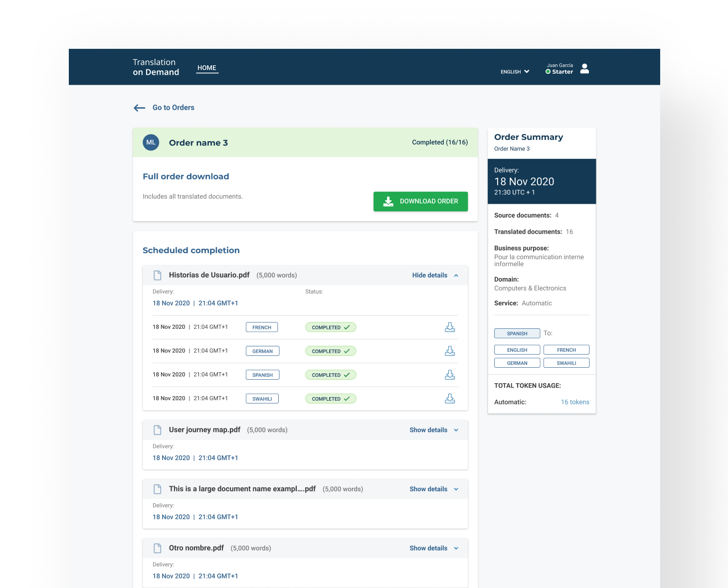The height and width of the screenshot is (588, 728).
Task: Click the GERMAN target language tag in summary
Action: (517, 363)
